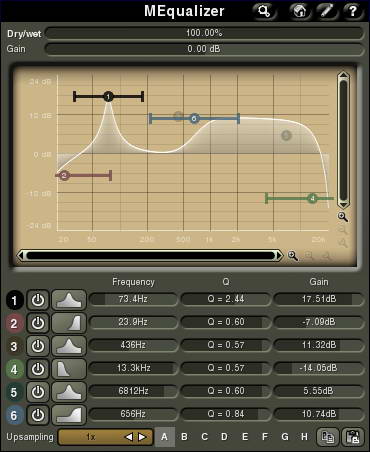Viewport: 370px width, 452px height.
Task: Click band 5 faded node on graph
Action: 286,135
